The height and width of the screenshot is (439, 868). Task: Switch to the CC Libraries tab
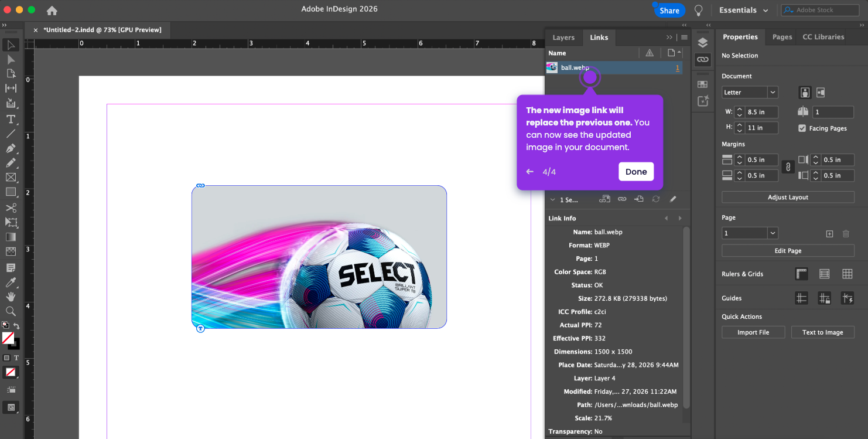point(823,37)
